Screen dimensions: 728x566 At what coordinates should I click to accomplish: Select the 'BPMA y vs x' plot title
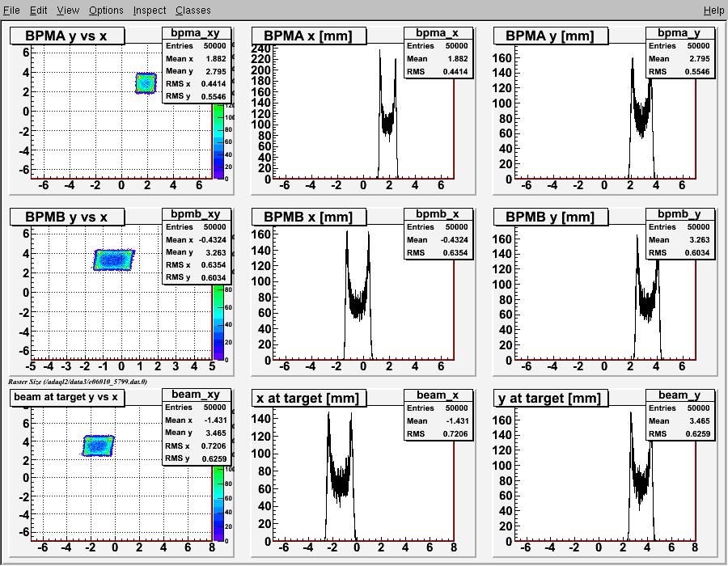coord(67,36)
